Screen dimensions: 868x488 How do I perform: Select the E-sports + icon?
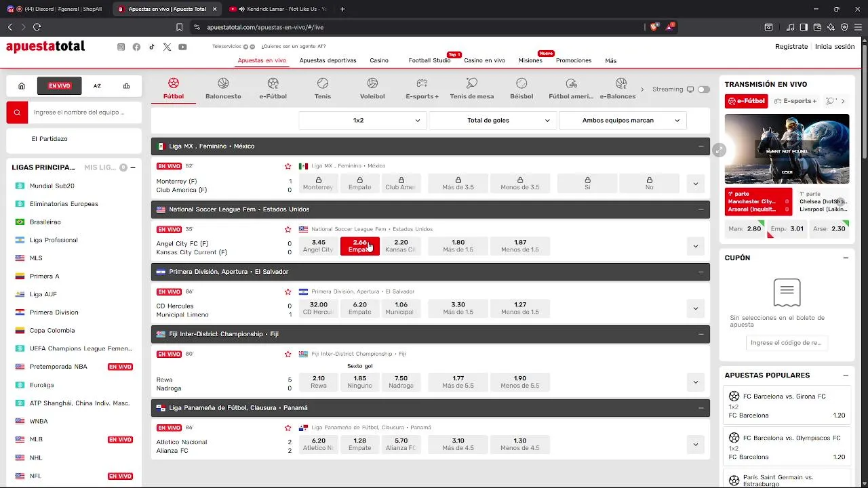422,88
